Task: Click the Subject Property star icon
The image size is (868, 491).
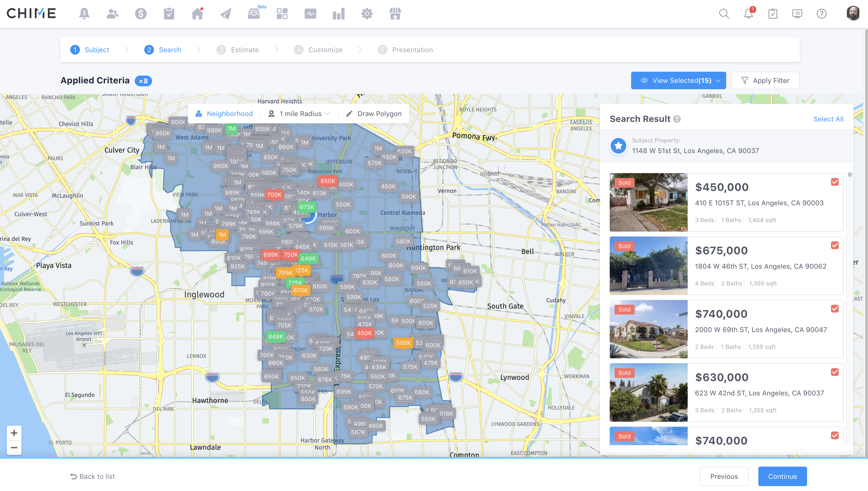Action: pyautogui.click(x=618, y=146)
